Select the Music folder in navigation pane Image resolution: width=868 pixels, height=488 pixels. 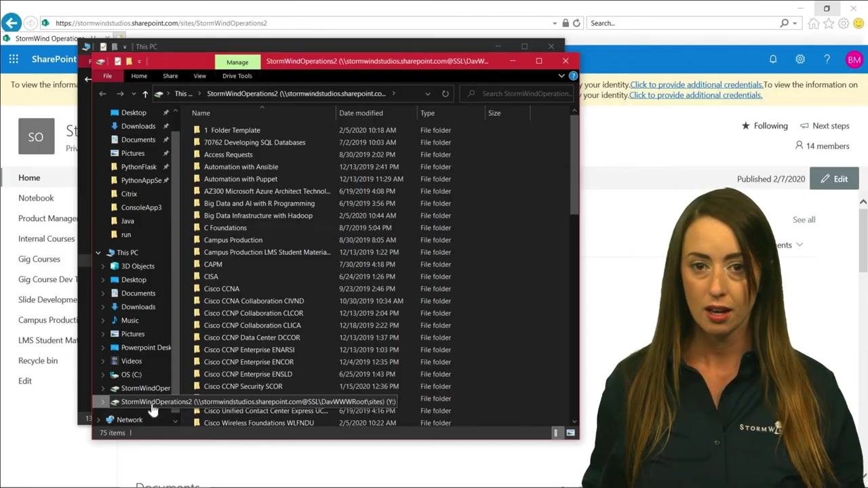point(130,320)
